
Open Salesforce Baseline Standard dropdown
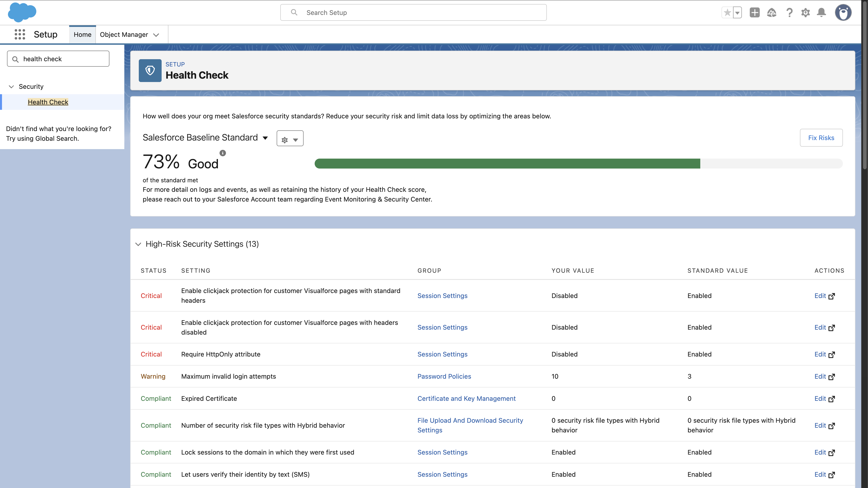265,138
